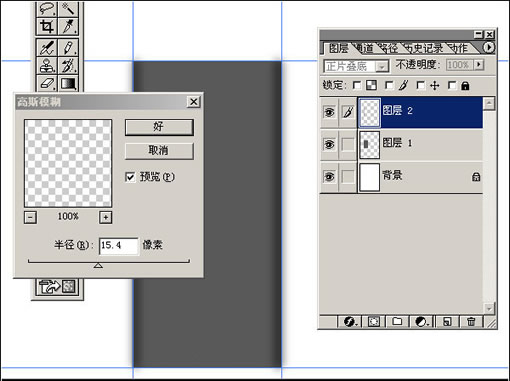
Task: Hide 图层 2 with eye icon
Action: click(x=329, y=112)
